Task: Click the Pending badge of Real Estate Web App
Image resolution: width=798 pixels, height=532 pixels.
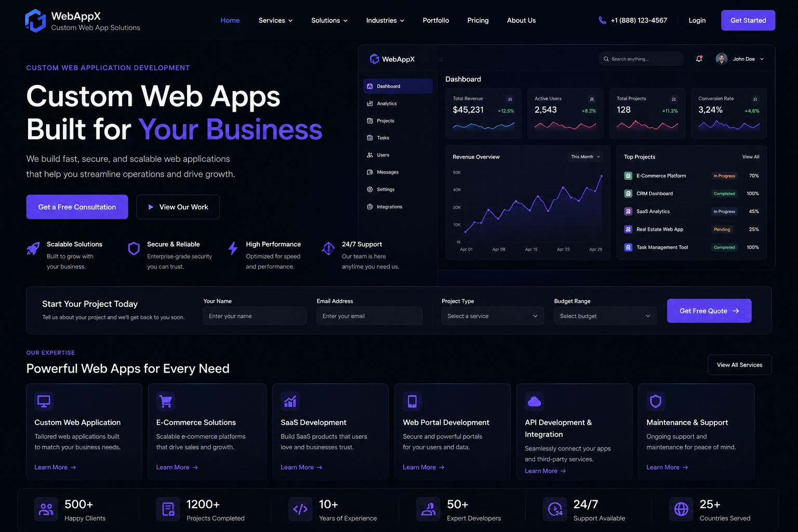Action: [722, 230]
